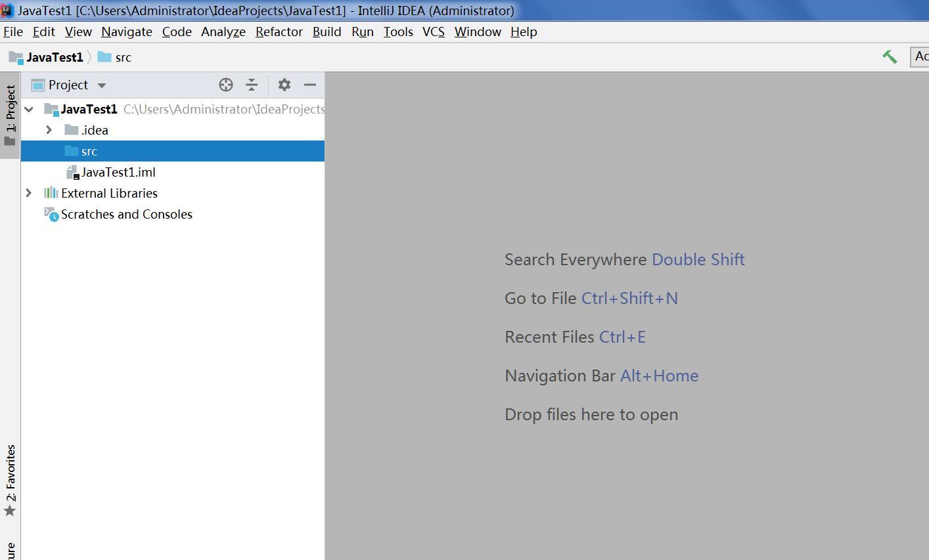
Task: Toggle the 1: Project tool window tab
Action: click(10, 116)
